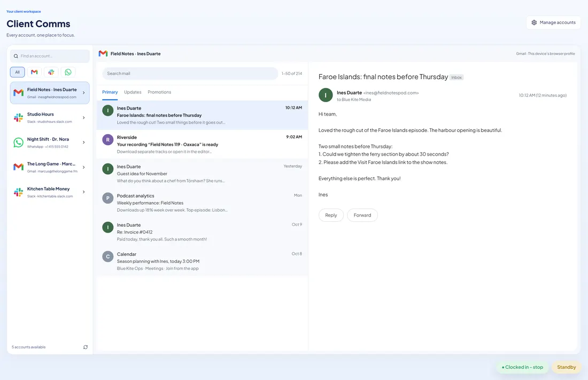This screenshot has height=380, width=588.
Task: Click the Podcast analytics sender avatar
Action: coord(107,198)
